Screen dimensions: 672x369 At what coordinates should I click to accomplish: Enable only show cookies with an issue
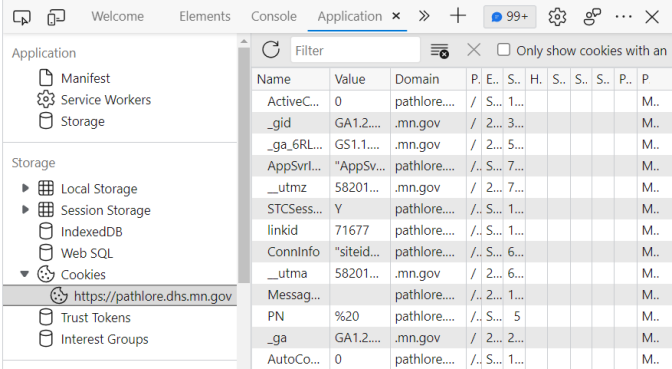point(504,50)
